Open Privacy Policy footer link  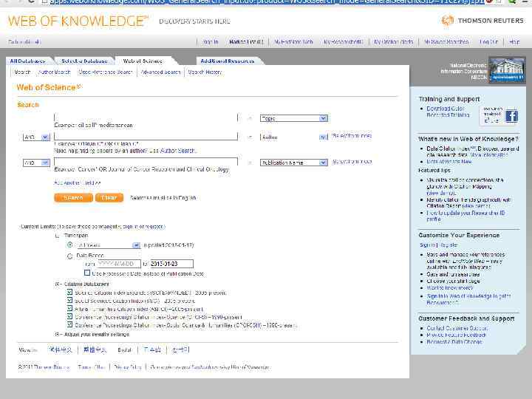(128, 367)
